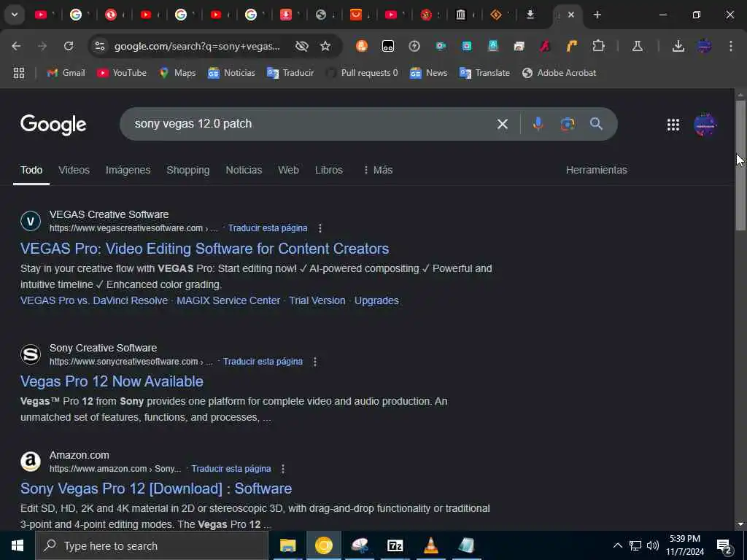The width and height of the screenshot is (747, 560).
Task: Open the Traducir bookmark
Action: tap(290, 73)
